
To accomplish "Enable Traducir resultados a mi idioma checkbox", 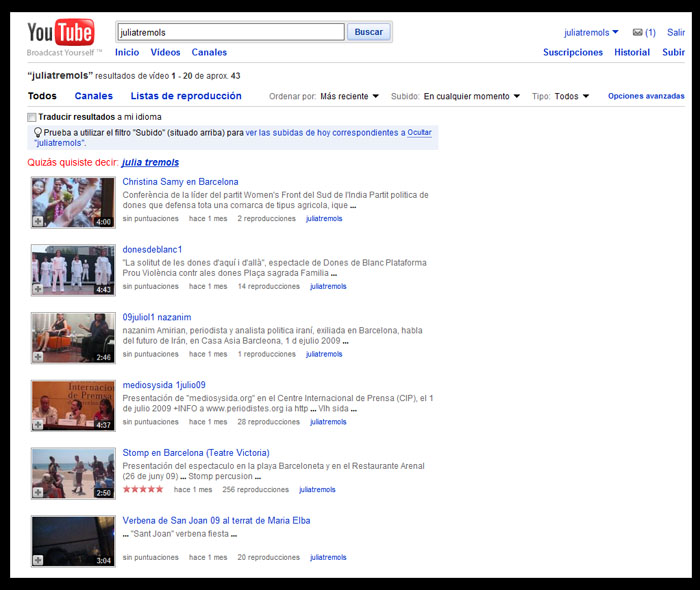I will [31, 117].
